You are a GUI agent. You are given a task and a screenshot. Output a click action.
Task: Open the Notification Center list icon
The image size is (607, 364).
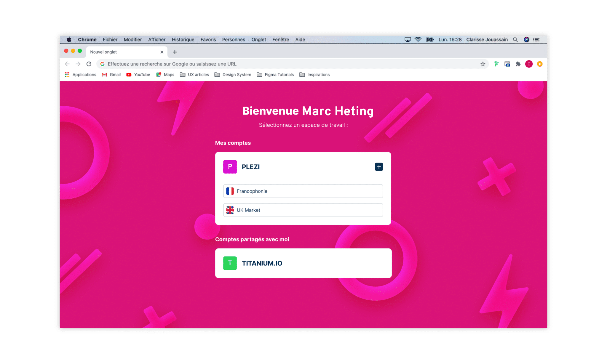(536, 39)
